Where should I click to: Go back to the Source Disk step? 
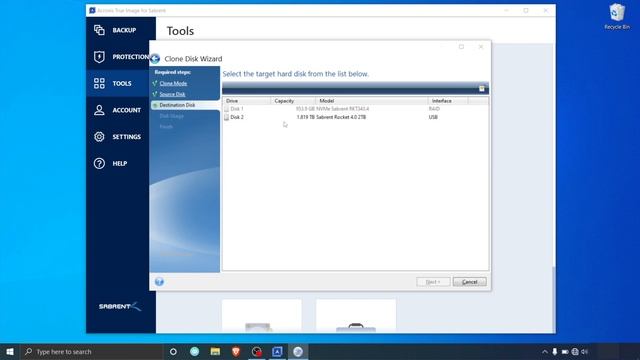tap(172, 94)
